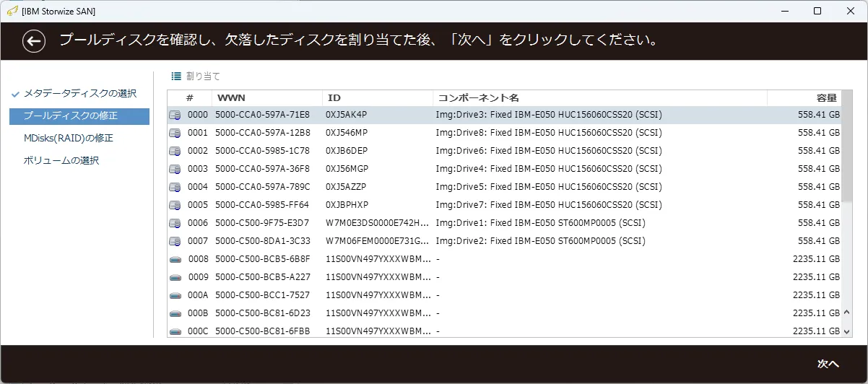Click drive icon of row 0009
Viewport: 868px width, 384px height.
(175, 277)
